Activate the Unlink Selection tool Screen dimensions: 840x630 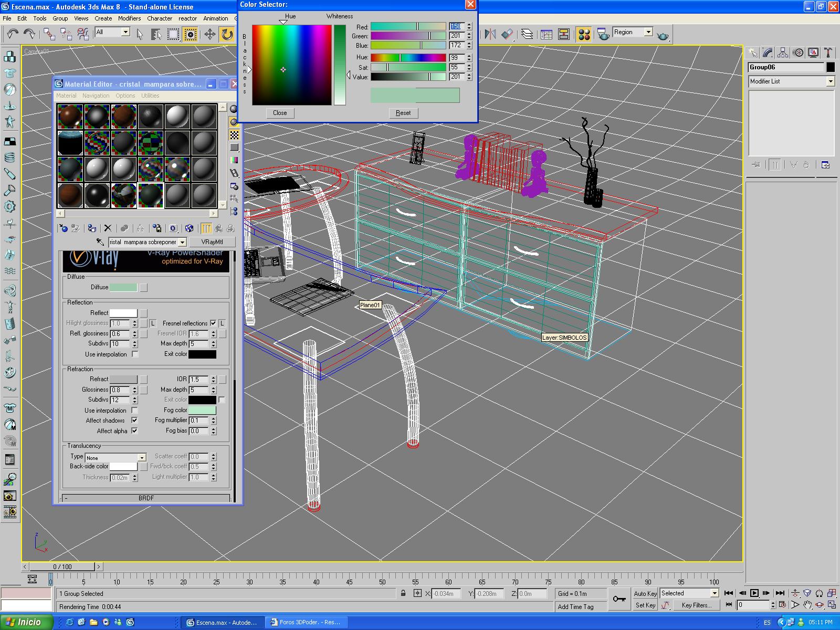(66, 34)
